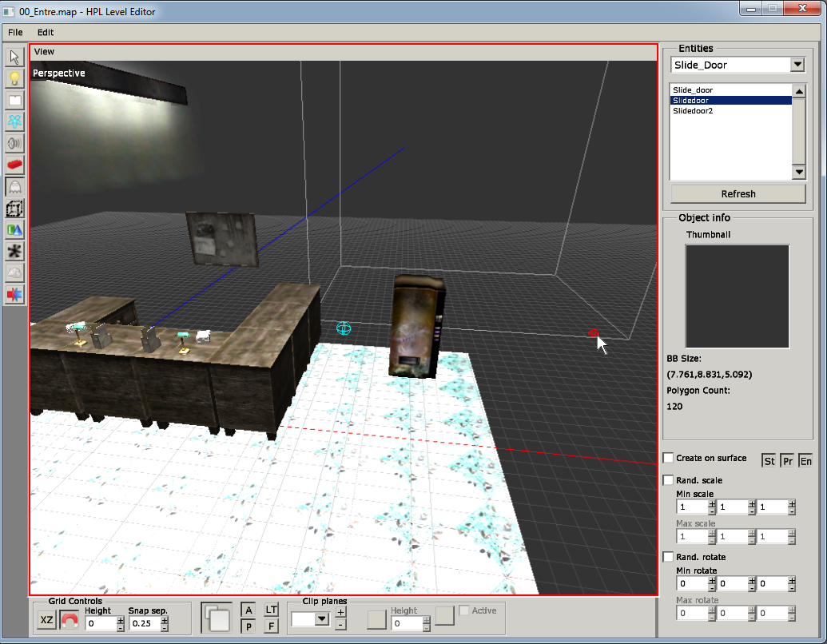Image resolution: width=827 pixels, height=644 pixels.
Task: Enable the Create on surface checkbox
Action: (668, 458)
